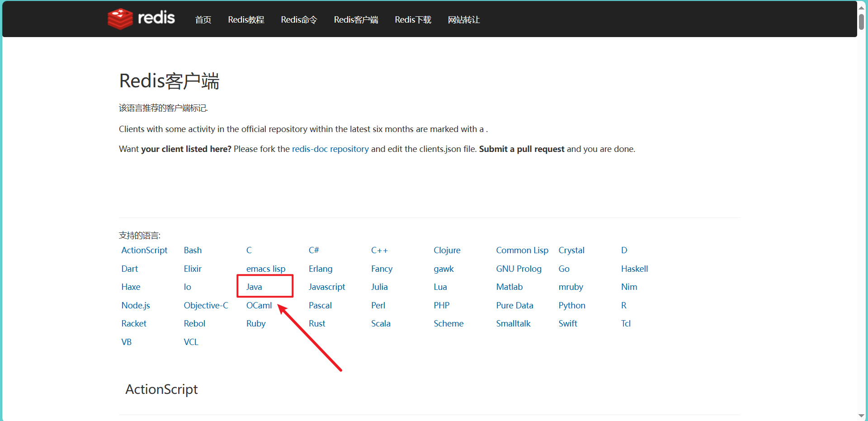Select the Redis客户端 nav item
The width and height of the screenshot is (868, 421).
(356, 20)
